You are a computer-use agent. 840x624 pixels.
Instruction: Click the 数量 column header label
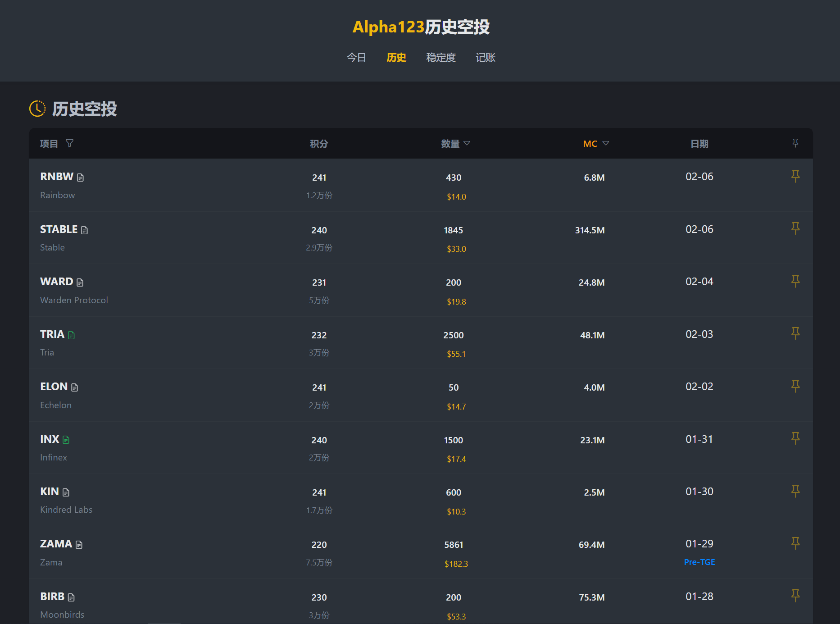[450, 144]
